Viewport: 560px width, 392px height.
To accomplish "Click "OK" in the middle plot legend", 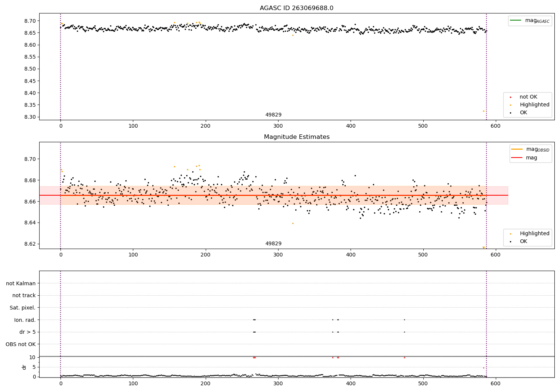I will pos(523,242).
